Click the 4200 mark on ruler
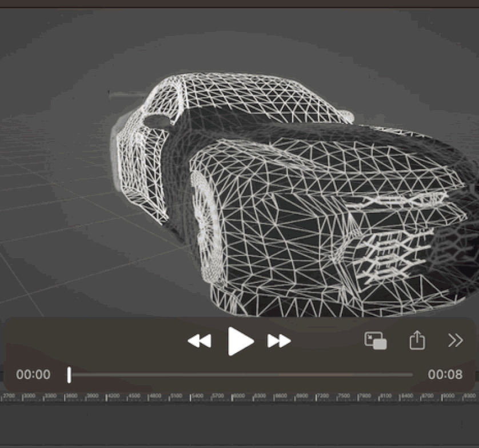Screen dimensions: 479x448 click(x=113, y=396)
